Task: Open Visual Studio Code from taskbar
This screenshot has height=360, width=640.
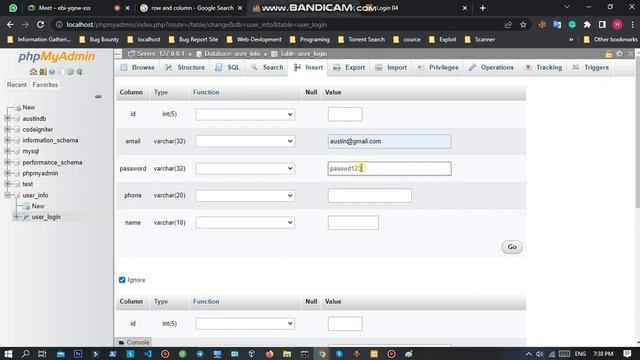Action: (148, 354)
